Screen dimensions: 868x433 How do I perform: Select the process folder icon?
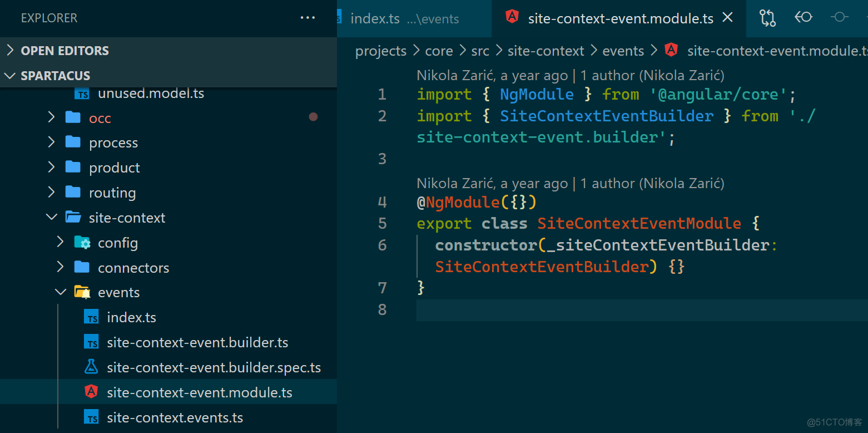click(x=73, y=142)
